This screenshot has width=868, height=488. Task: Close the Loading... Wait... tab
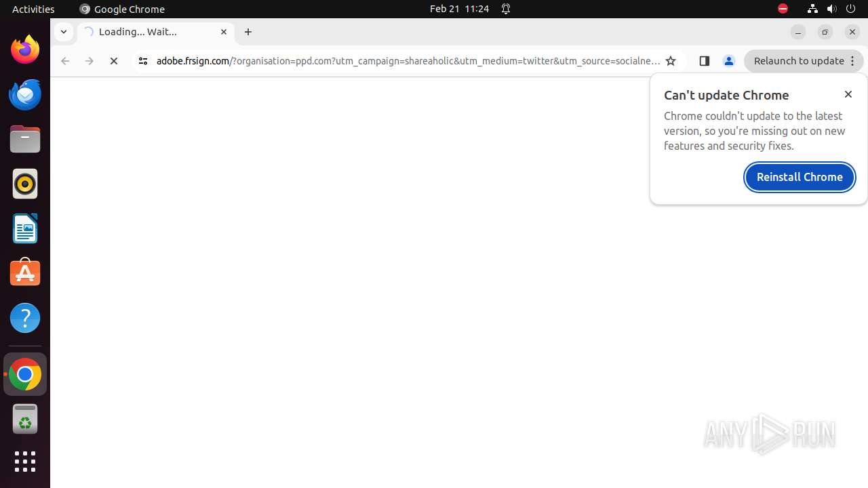pos(224,32)
